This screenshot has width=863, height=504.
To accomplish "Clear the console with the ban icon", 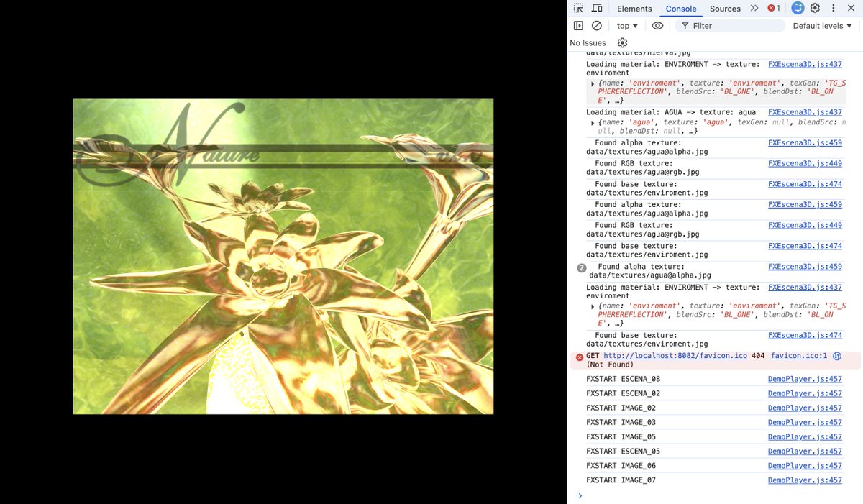I will click(597, 25).
